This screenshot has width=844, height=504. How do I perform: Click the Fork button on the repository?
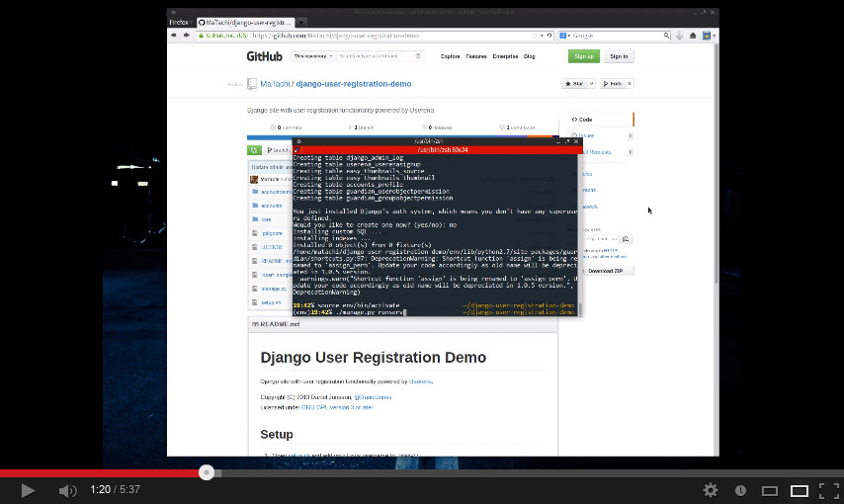click(x=613, y=83)
